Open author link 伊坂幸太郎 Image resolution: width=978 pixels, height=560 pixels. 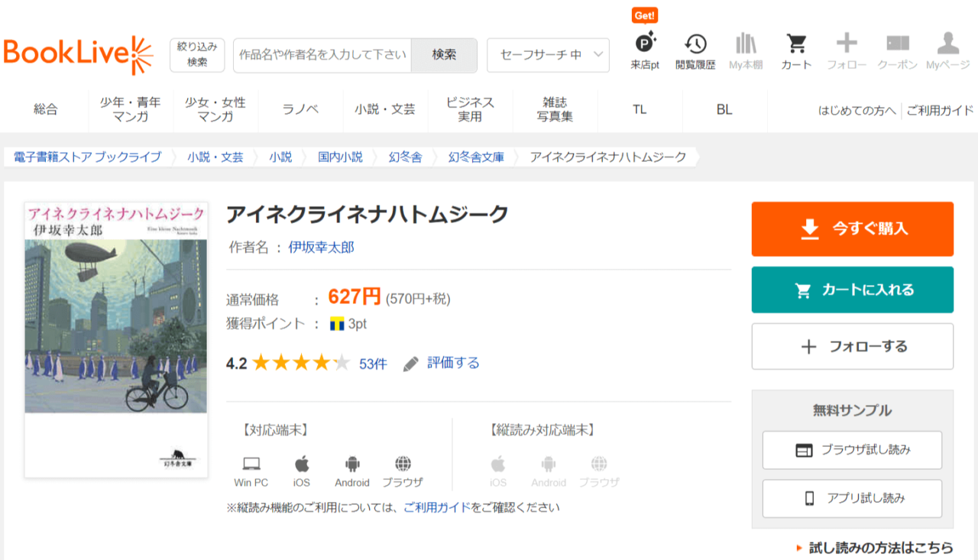coord(321,248)
